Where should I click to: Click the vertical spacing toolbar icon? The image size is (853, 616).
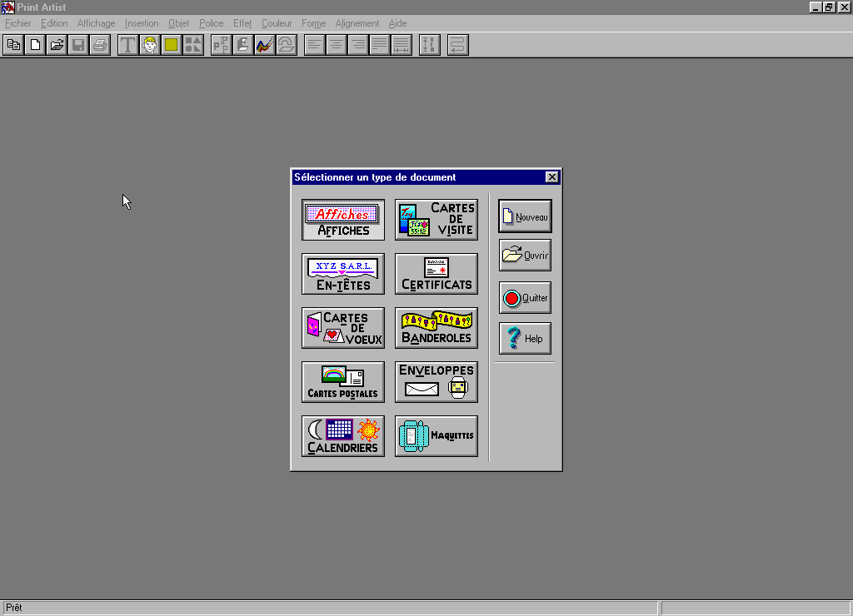430,45
